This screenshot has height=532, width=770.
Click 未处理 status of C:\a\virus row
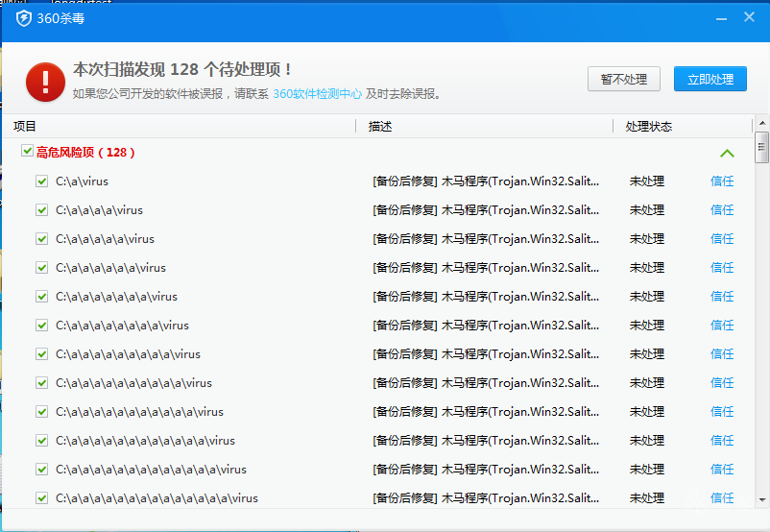pos(647,181)
